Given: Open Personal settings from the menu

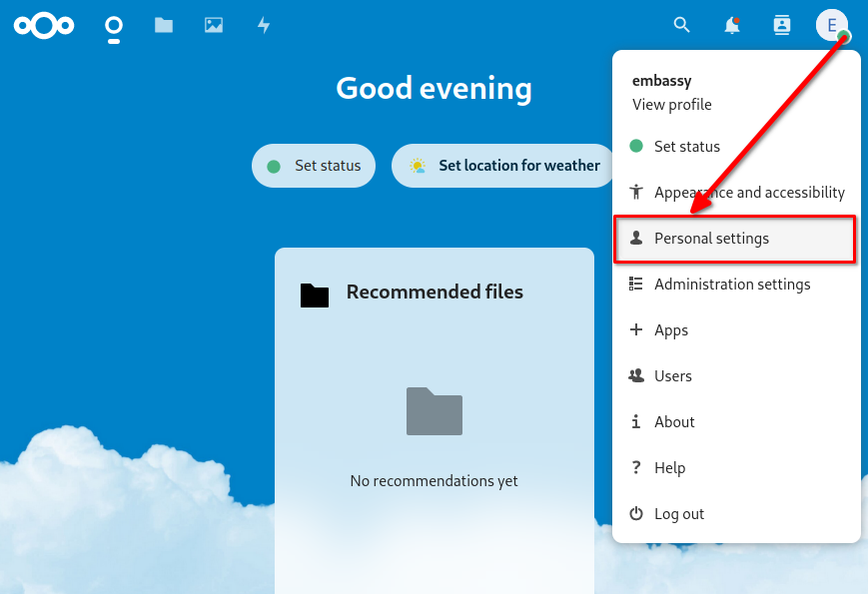Looking at the screenshot, I should [712, 239].
